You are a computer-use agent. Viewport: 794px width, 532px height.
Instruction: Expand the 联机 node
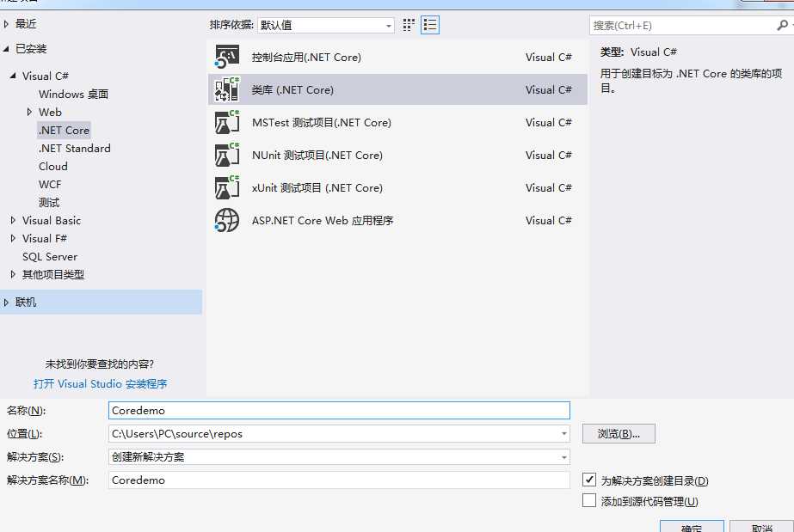(6, 303)
